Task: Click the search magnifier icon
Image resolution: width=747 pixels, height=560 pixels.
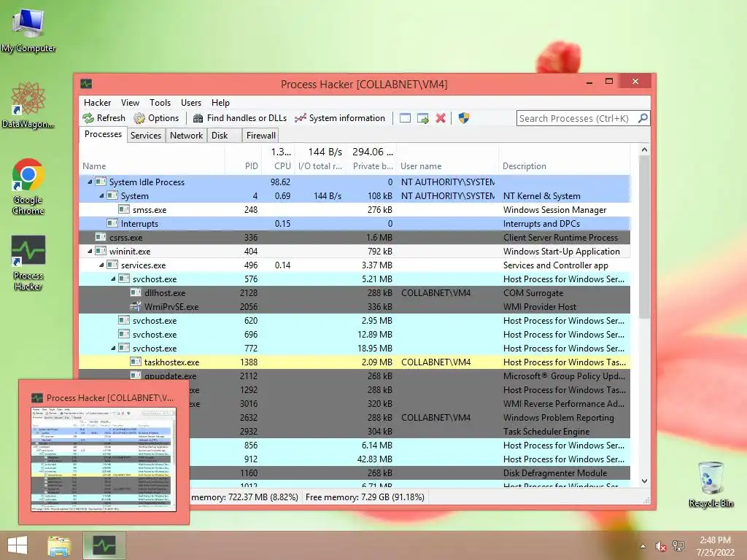Action: 643,118
